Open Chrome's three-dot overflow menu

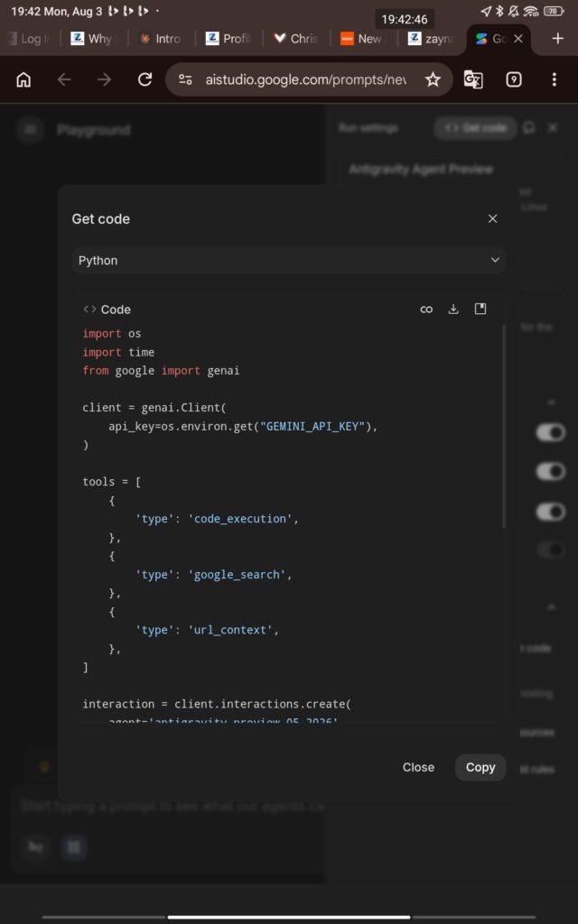(554, 79)
